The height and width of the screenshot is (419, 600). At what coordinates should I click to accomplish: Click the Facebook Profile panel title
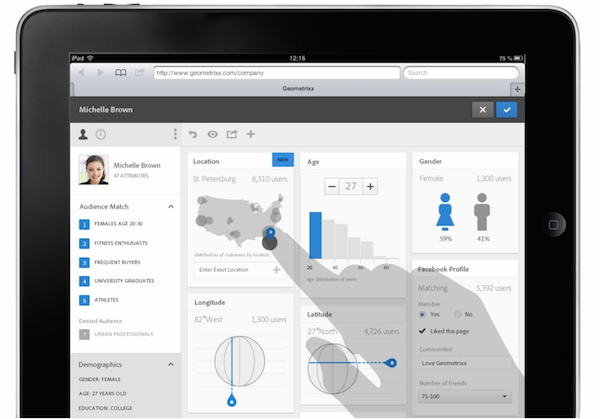(443, 269)
